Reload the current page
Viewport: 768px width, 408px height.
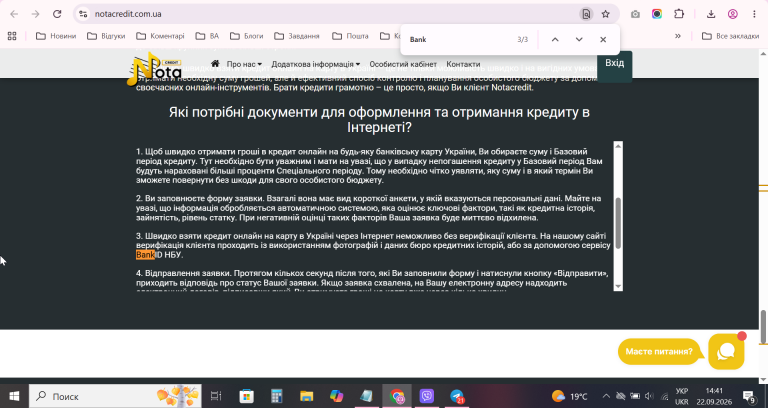point(57,14)
